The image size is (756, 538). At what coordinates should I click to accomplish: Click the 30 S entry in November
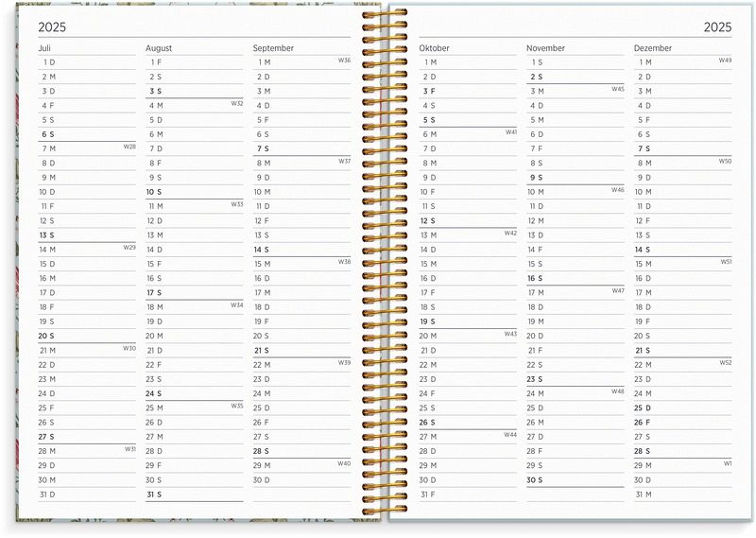tap(535, 480)
